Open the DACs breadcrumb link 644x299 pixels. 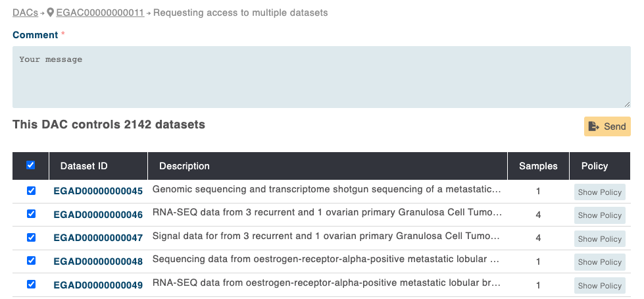[x=25, y=13]
